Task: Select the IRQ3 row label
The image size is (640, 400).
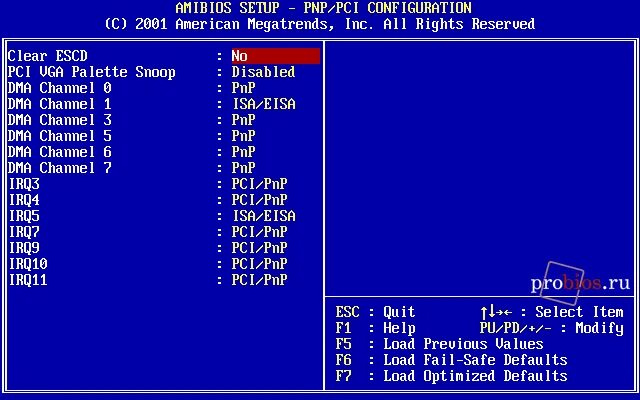Action: pyautogui.click(x=24, y=184)
